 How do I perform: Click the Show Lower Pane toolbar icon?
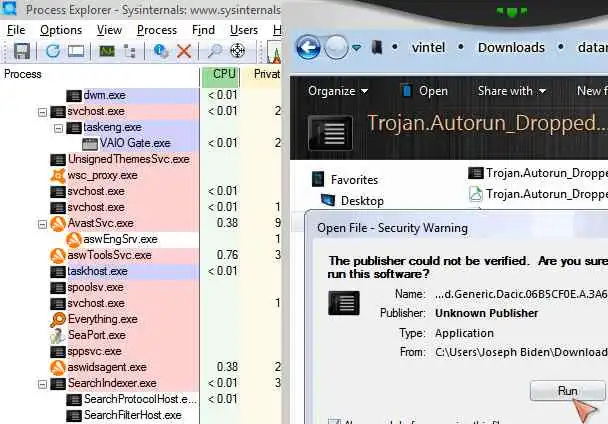tap(76, 51)
